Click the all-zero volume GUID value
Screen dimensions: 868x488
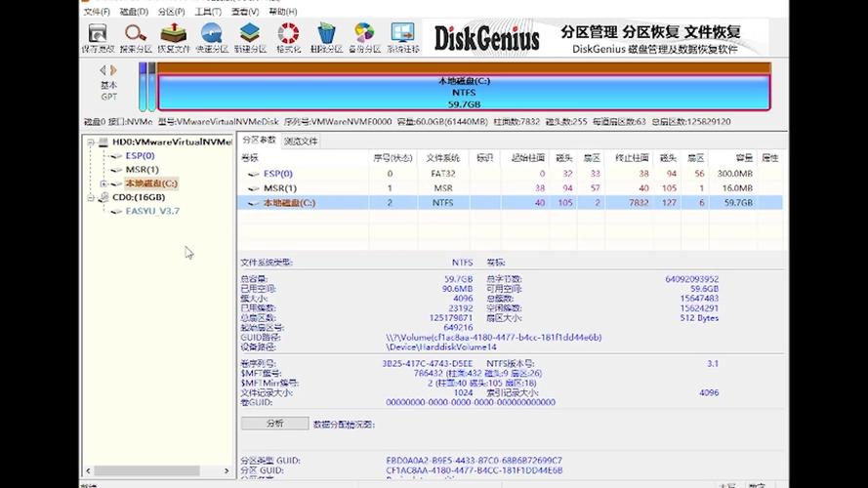471,403
